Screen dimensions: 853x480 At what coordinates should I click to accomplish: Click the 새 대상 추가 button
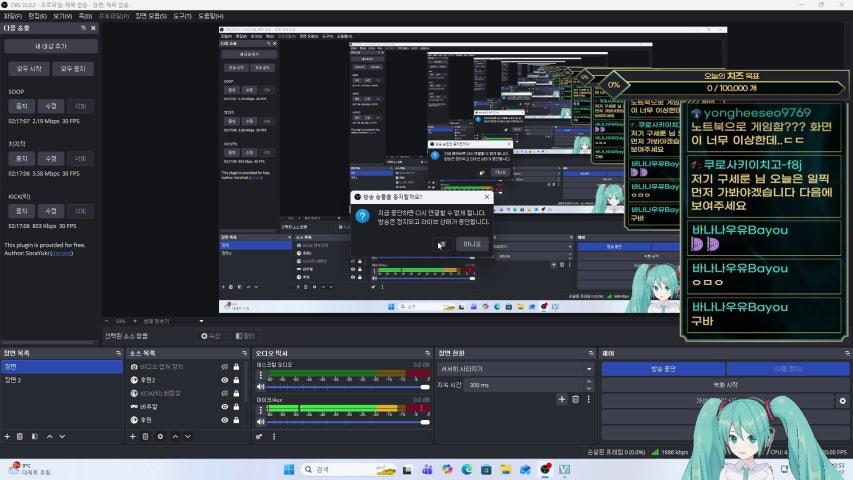[50, 46]
